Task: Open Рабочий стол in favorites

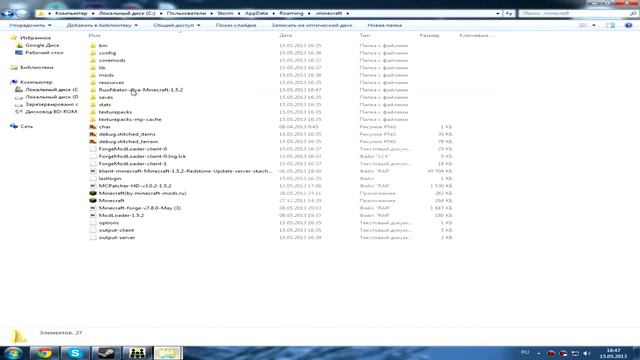Action: 44,53
